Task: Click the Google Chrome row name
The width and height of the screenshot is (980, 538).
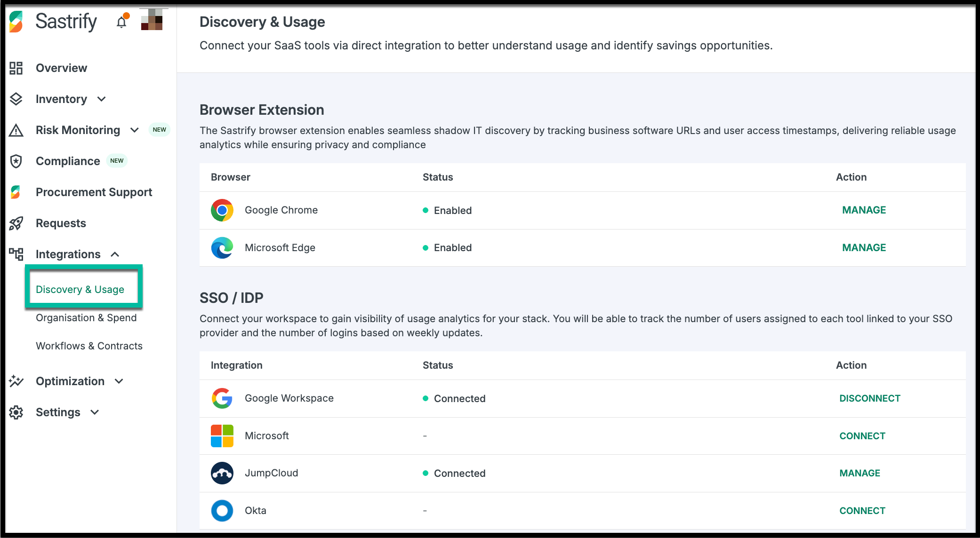Action: pos(281,210)
